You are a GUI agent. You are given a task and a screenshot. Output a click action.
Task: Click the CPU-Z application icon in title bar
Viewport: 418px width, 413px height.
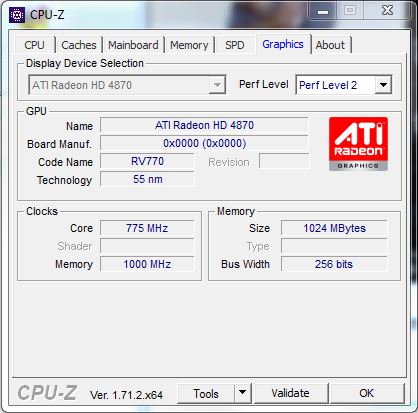click(17, 15)
